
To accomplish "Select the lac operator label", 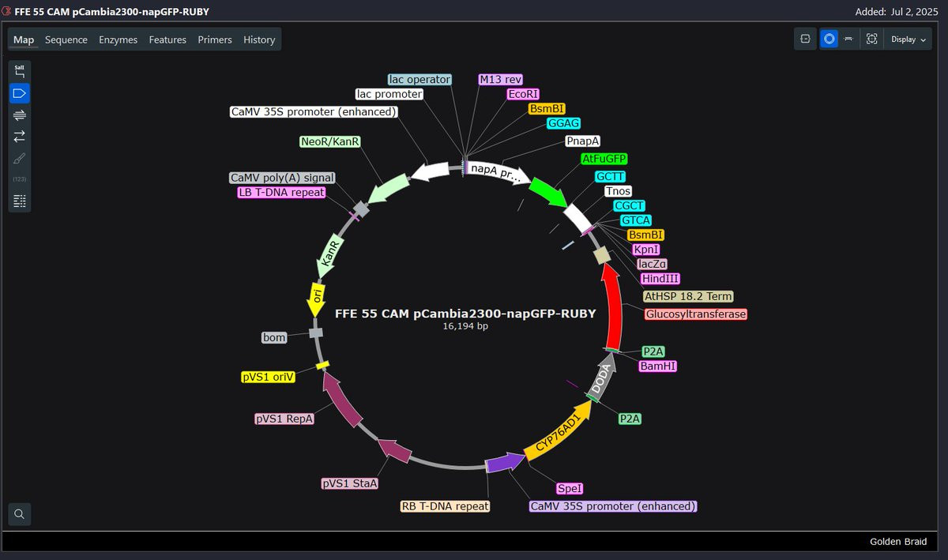I will tap(419, 80).
